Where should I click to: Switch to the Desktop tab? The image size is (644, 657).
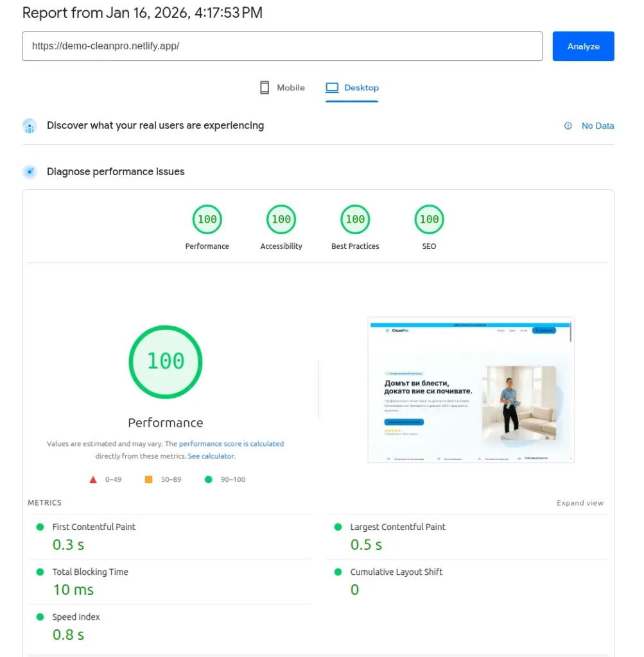[352, 87]
